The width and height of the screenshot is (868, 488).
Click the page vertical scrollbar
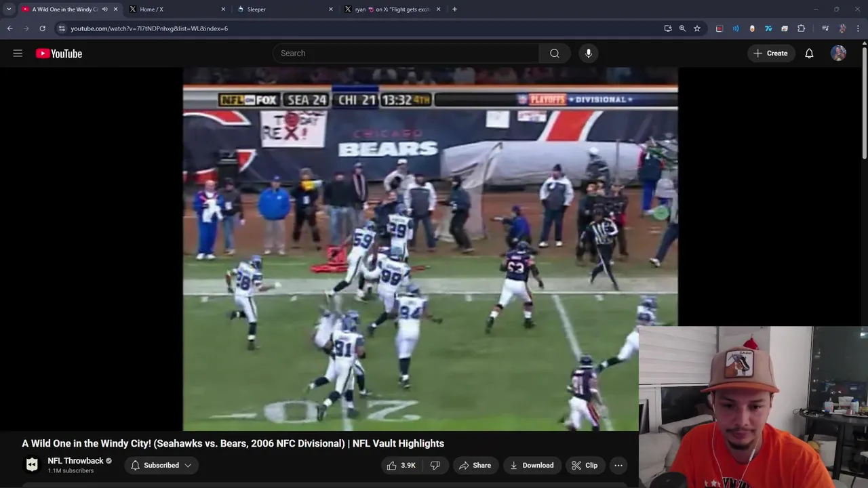[865, 102]
